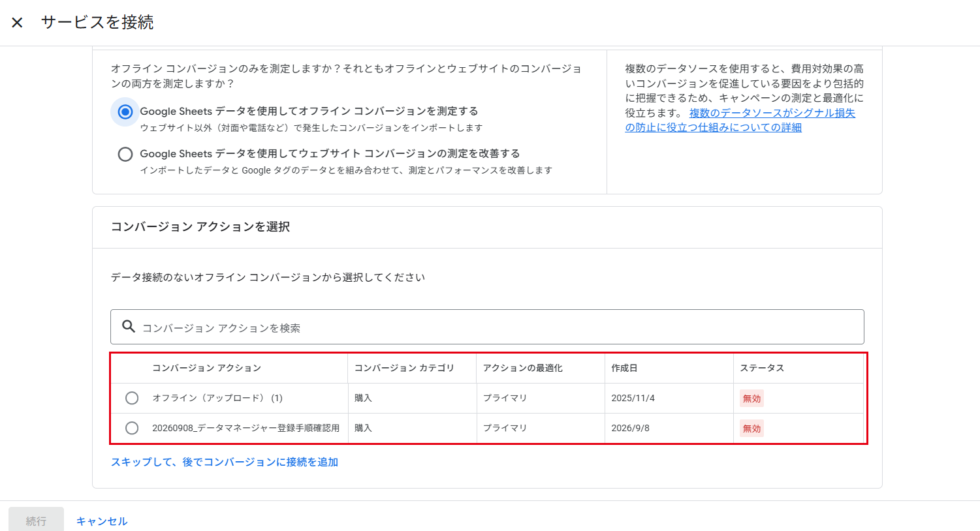
Task: Choose the オフライン（アップロード）(1) conversion action radio
Action: pos(132,398)
